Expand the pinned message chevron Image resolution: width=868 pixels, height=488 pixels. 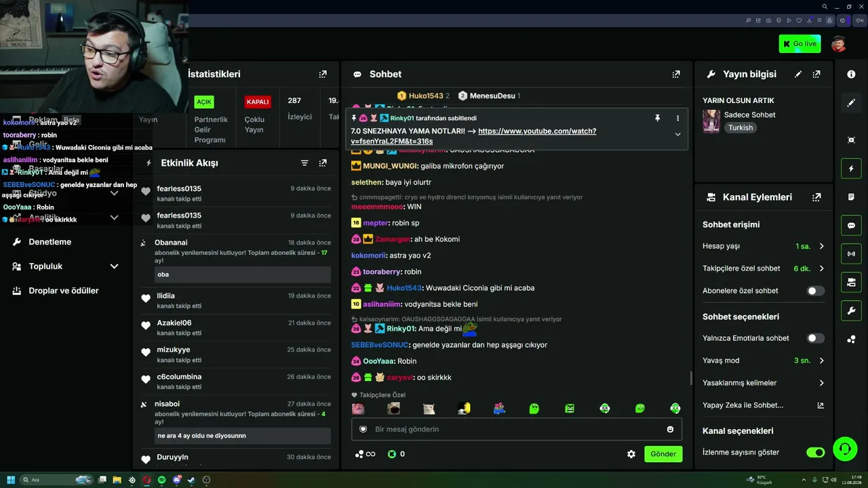(x=677, y=134)
